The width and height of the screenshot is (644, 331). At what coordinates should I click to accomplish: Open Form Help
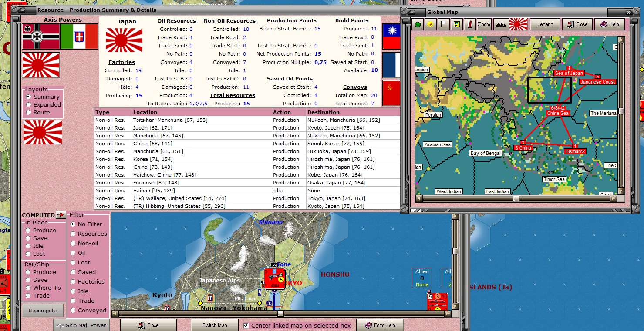380,325
